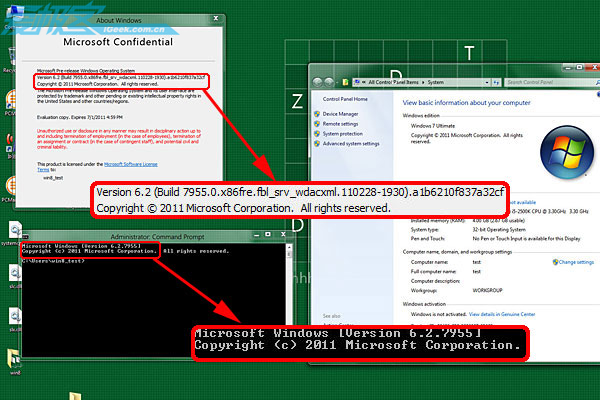Click the 'win8_test' licensee name
Viewport: 600px width, 400px height.
[53, 178]
